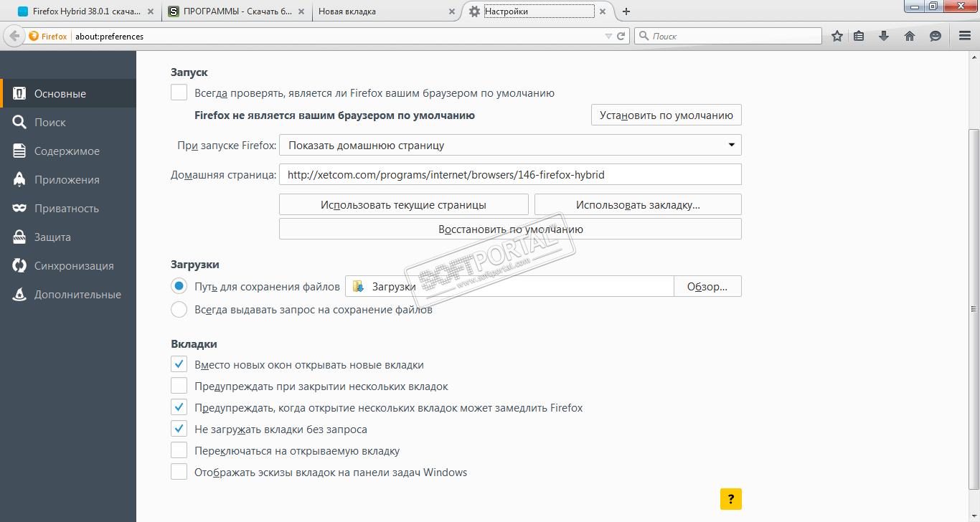Click Использовать текущие страницы button
The height and width of the screenshot is (522, 980).
coord(404,204)
